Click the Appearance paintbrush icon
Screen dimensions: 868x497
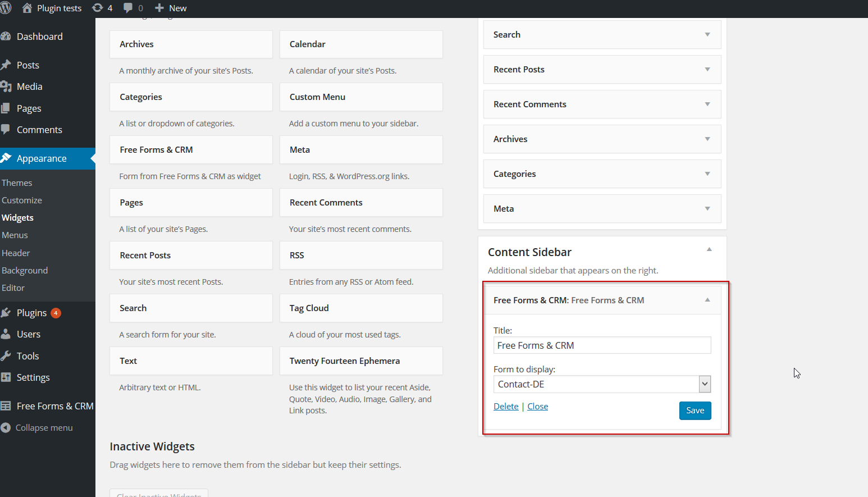coord(6,158)
